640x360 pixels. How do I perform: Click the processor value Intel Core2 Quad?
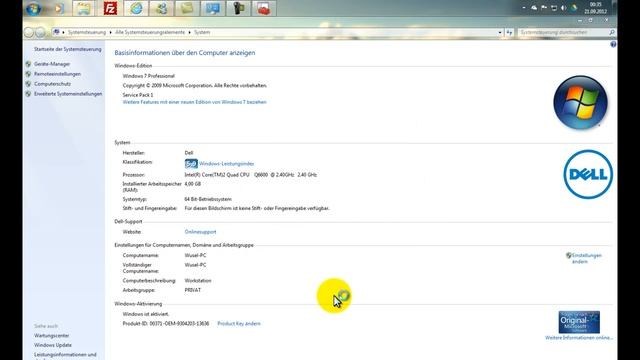click(x=251, y=175)
